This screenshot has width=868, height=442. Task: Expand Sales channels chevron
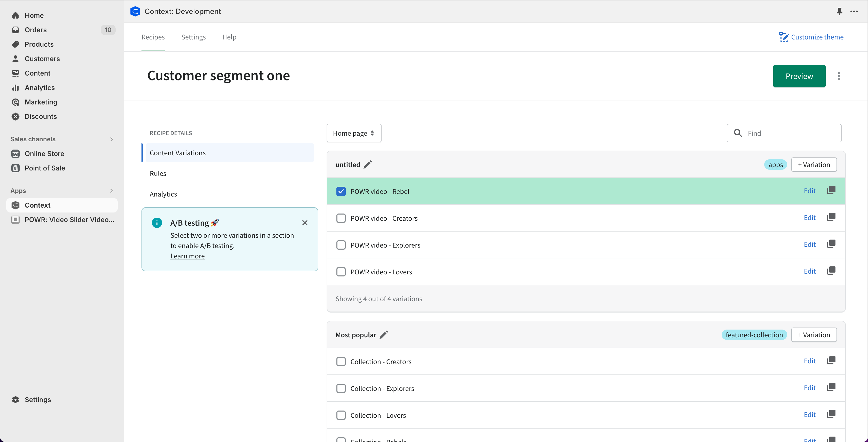[112, 139]
